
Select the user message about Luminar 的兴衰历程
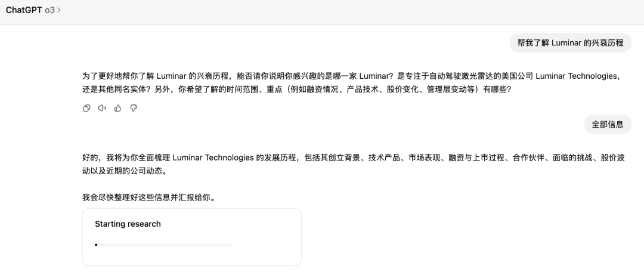[x=571, y=43]
